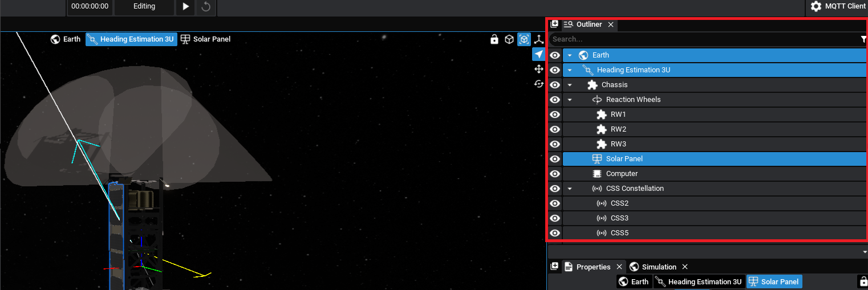The width and height of the screenshot is (868, 290).
Task: Click the plain cube view icon
Action: coord(509,39)
